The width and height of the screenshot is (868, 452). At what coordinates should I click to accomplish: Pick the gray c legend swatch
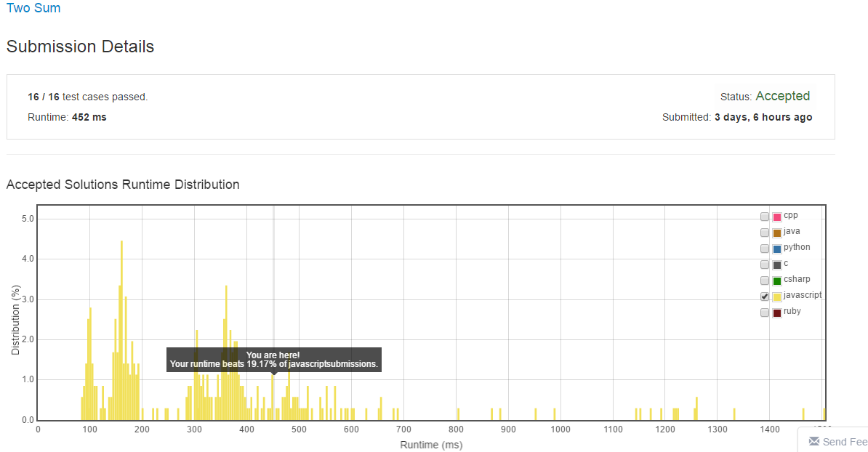776,265
